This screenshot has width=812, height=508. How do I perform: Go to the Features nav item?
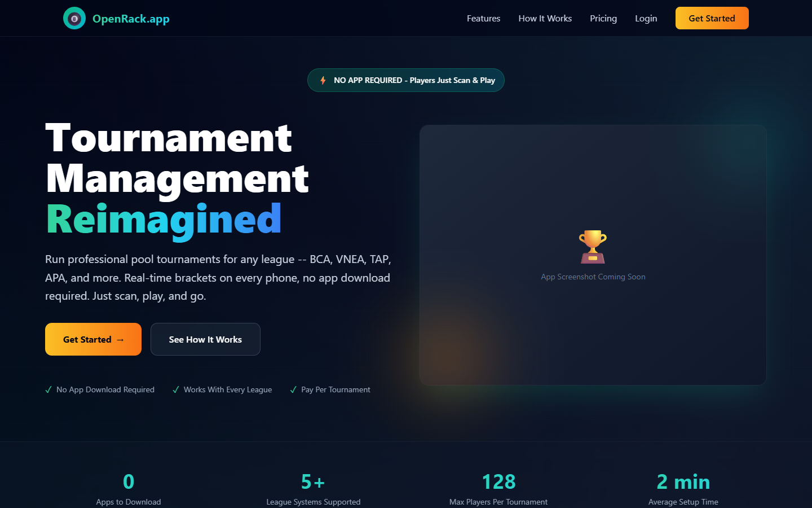pyautogui.click(x=483, y=18)
